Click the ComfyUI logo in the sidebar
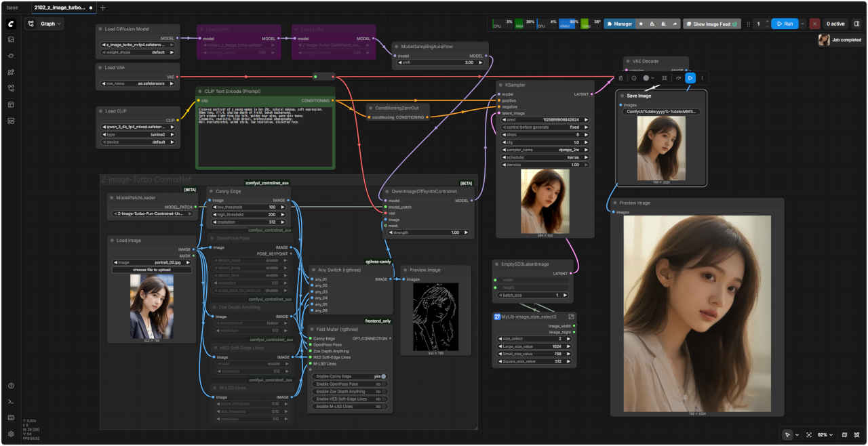The height and width of the screenshot is (446, 868). tap(11, 24)
